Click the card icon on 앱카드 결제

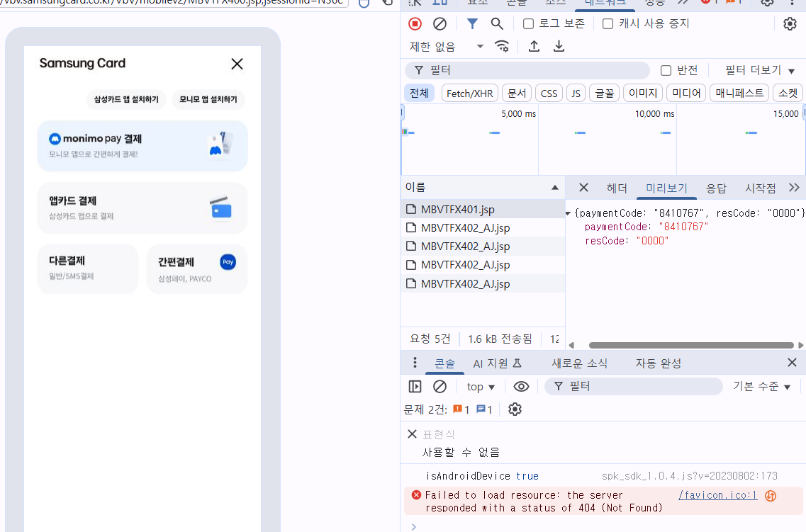tap(221, 208)
